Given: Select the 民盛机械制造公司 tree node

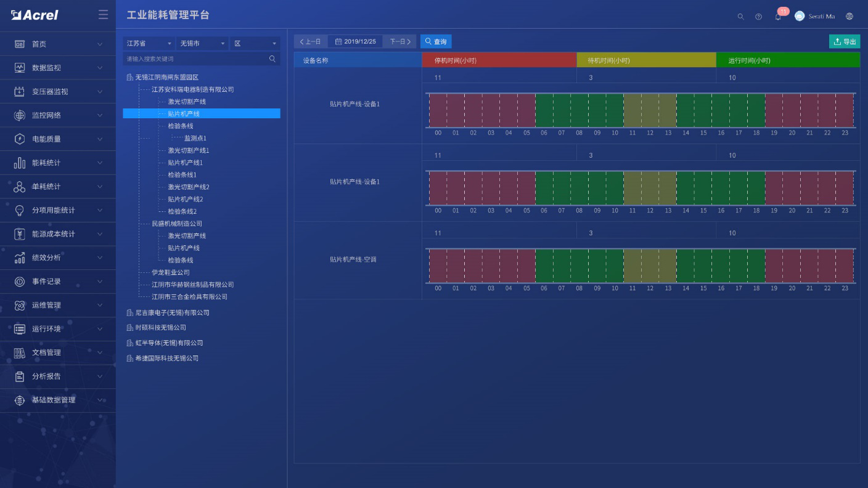Looking at the screenshot, I should [177, 224].
